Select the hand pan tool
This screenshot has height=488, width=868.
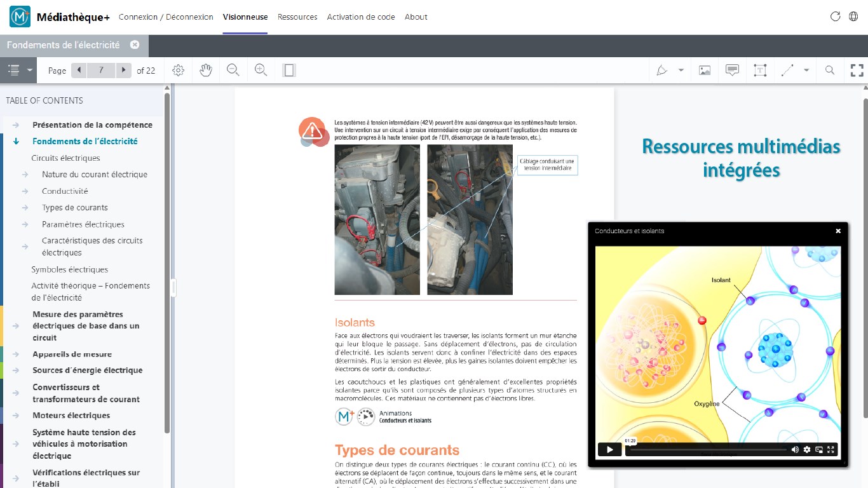coord(205,71)
